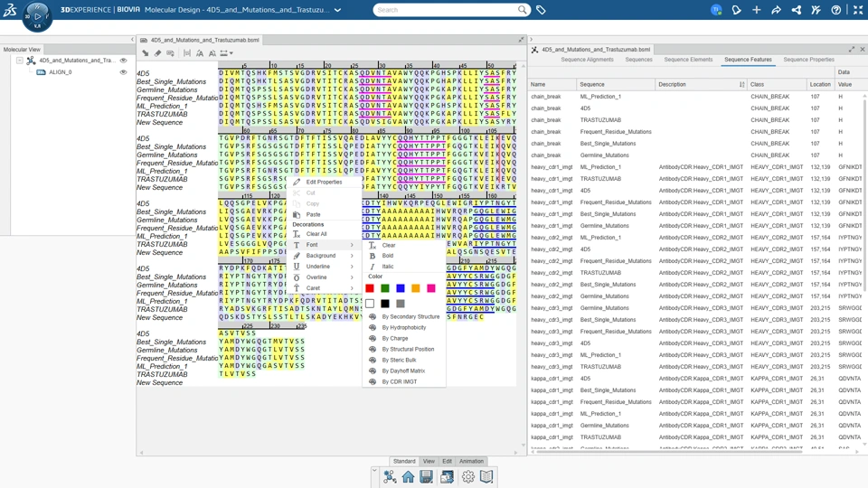Switch to View action bar tab
The image size is (868, 488).
click(429, 461)
